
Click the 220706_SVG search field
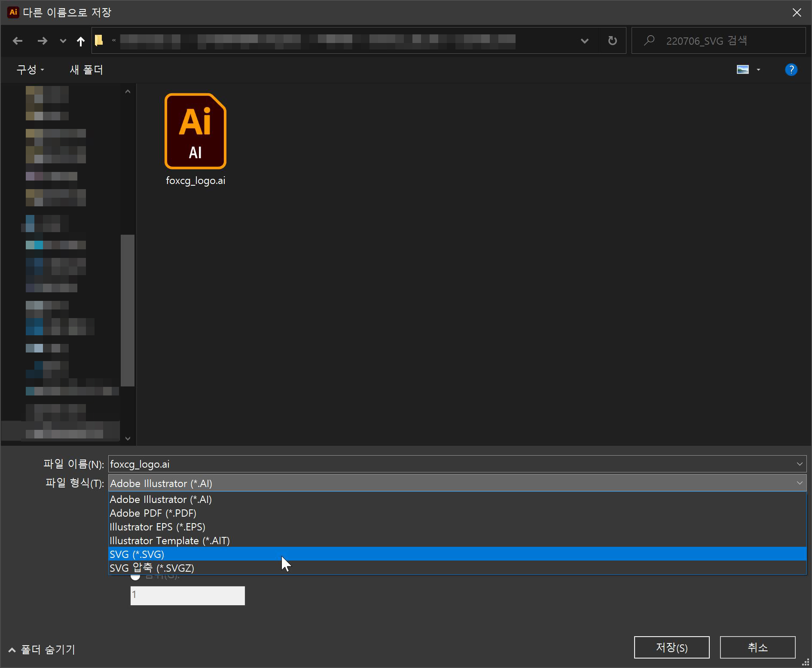pyautogui.click(x=718, y=40)
